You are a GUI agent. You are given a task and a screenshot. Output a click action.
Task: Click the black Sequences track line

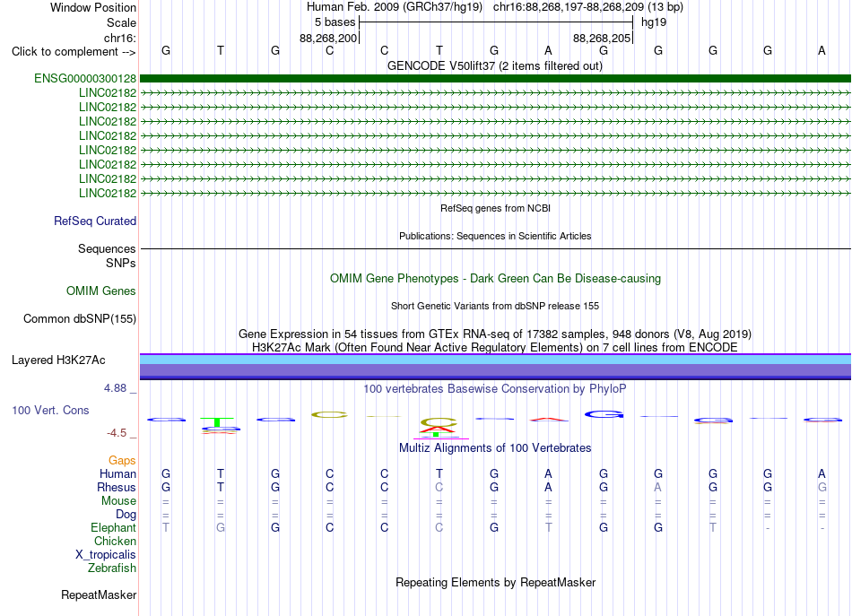495,248
